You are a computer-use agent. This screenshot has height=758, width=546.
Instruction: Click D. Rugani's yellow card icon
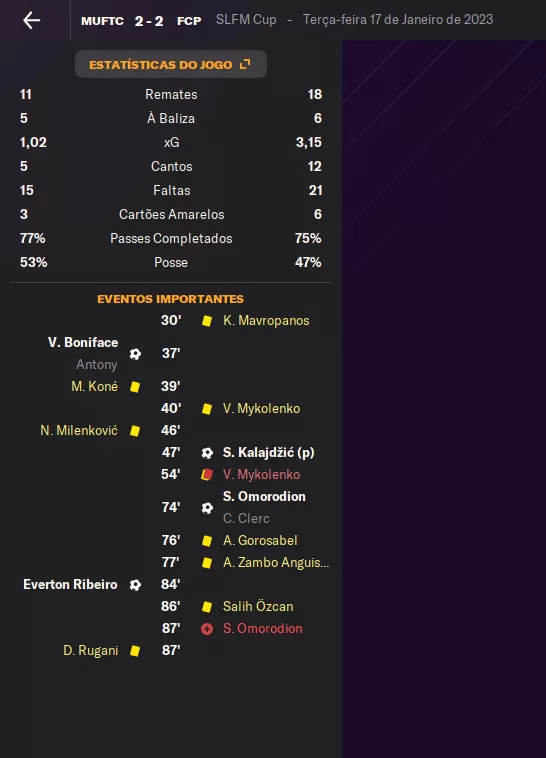point(135,651)
